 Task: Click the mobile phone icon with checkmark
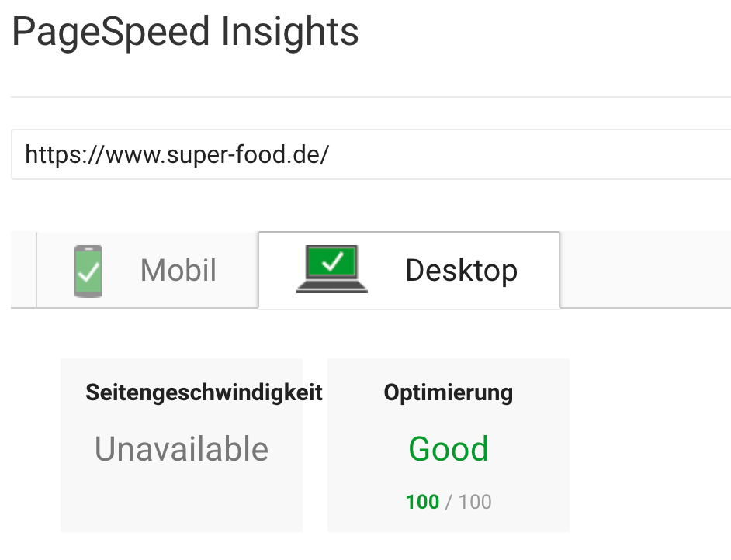coord(88,271)
